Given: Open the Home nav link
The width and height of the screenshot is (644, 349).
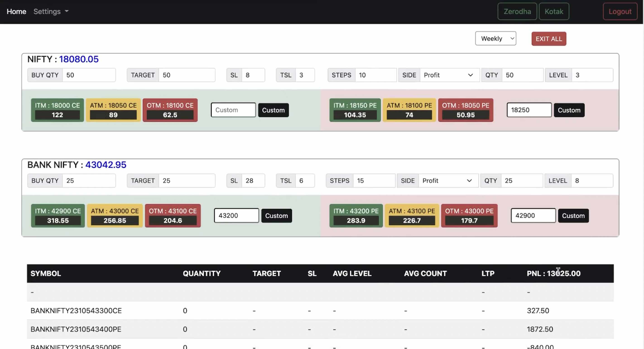Looking at the screenshot, I should click(x=16, y=12).
